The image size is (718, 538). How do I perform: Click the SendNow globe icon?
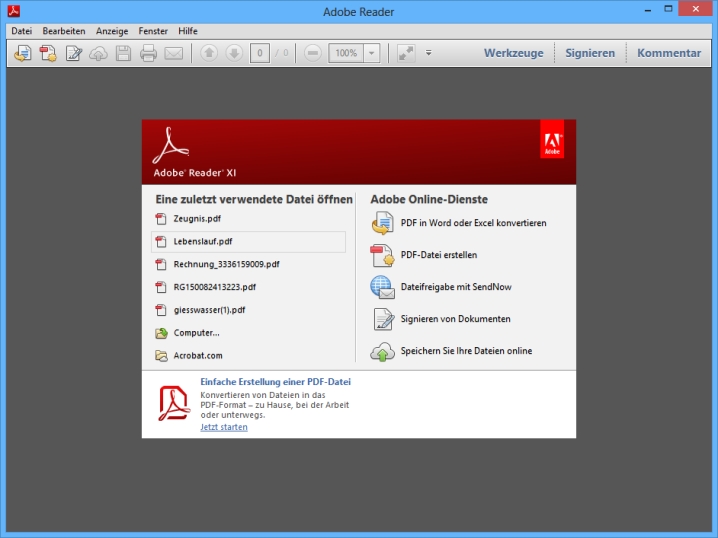point(383,287)
